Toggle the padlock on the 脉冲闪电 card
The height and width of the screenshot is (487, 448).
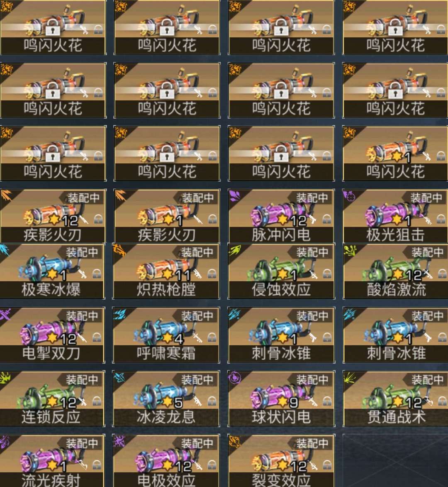(327, 219)
